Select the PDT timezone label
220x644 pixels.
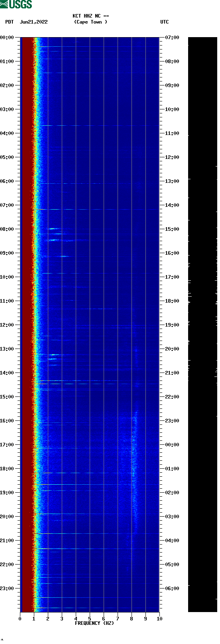coord(10,22)
